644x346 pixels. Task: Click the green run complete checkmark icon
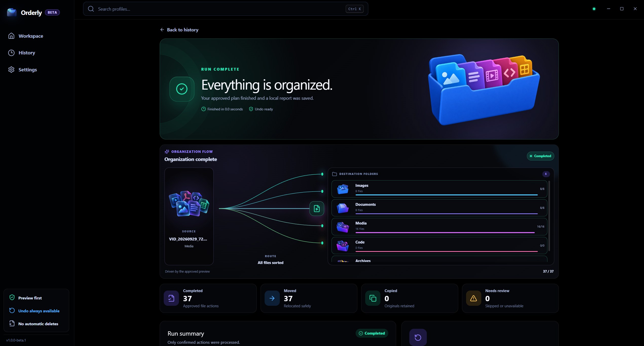[x=182, y=89]
